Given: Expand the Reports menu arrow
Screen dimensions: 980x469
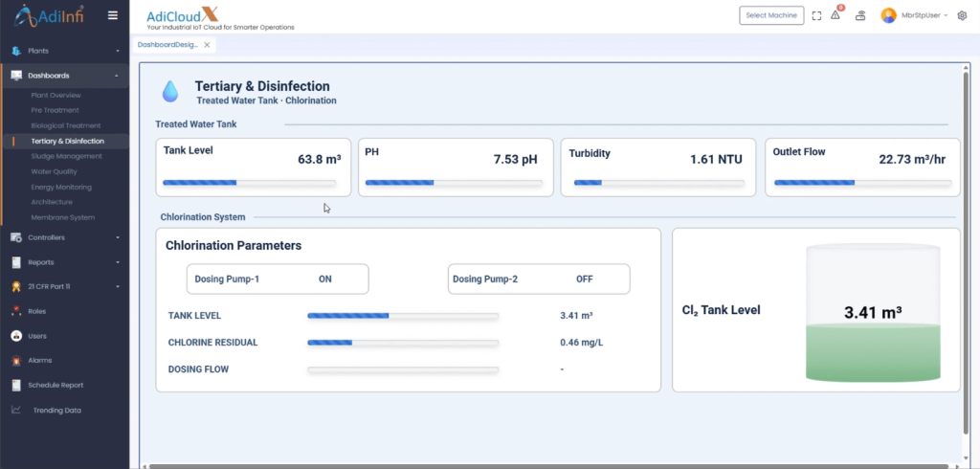Looking at the screenshot, I should [118, 262].
